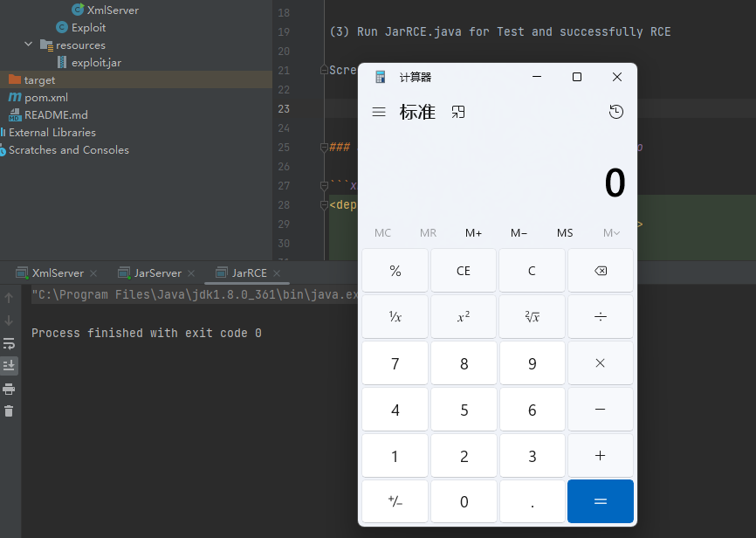
Task: Click the blue equals key
Action: (601, 501)
